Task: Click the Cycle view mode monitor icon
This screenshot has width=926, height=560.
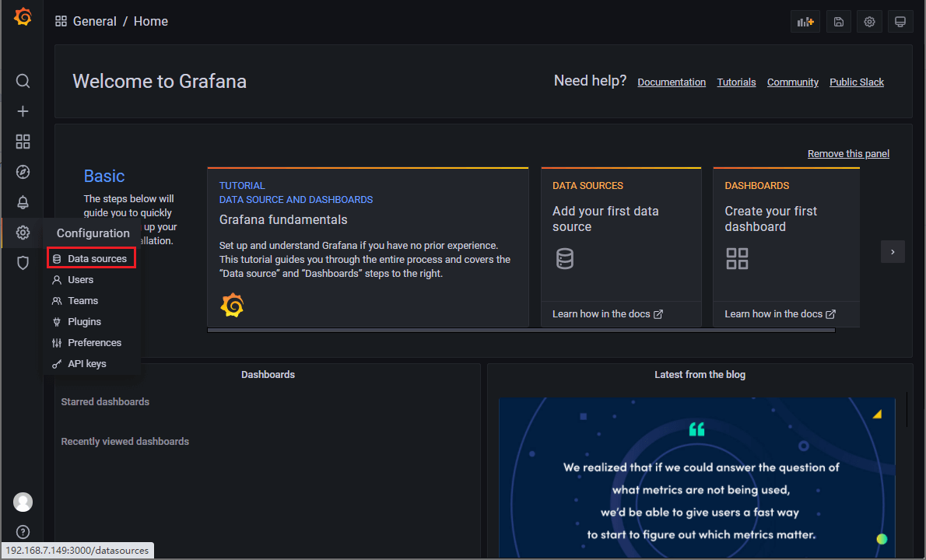Action: point(900,22)
